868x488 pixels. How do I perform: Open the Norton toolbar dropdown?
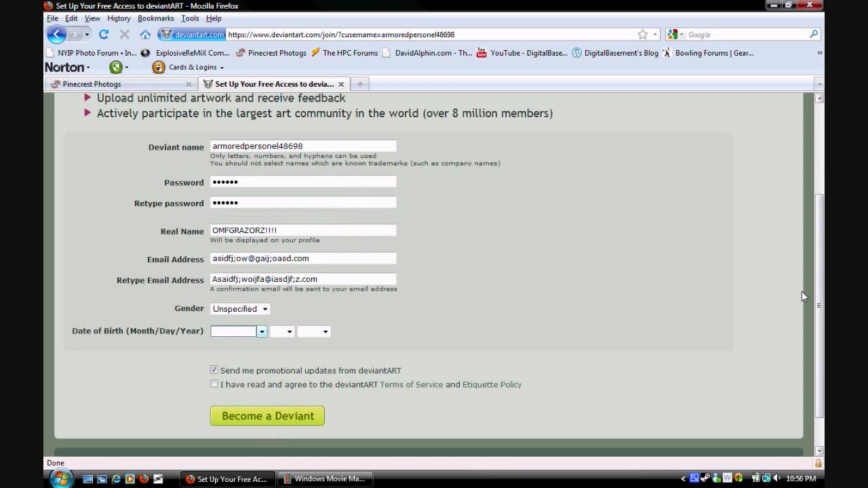pyautogui.click(x=68, y=67)
